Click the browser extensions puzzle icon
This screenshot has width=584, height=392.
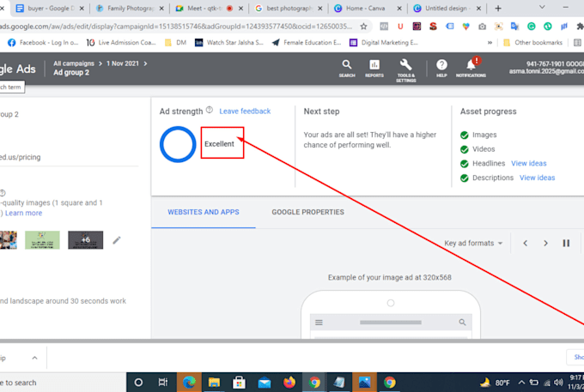point(580,27)
